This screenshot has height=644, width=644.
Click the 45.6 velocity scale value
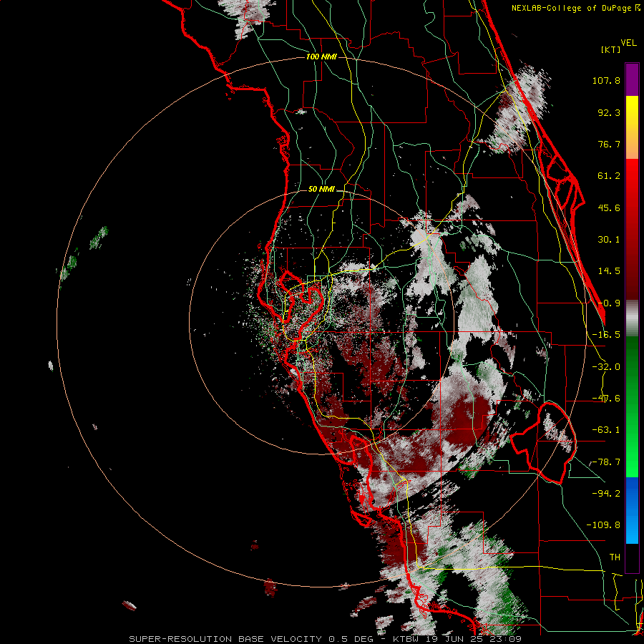(609, 208)
